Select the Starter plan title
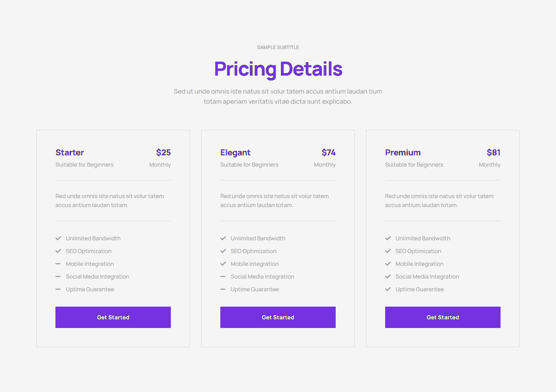Viewport: 556px width, 392px height. pyautogui.click(x=70, y=152)
